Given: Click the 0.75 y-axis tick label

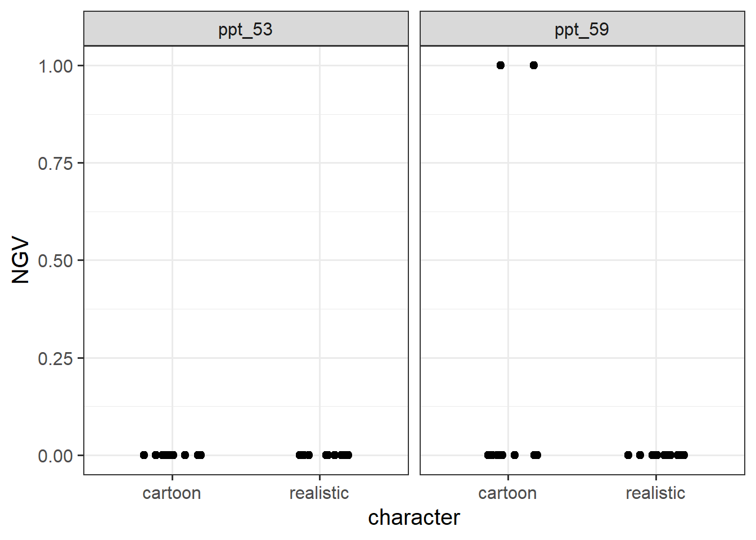Looking at the screenshot, I should [x=55, y=164].
